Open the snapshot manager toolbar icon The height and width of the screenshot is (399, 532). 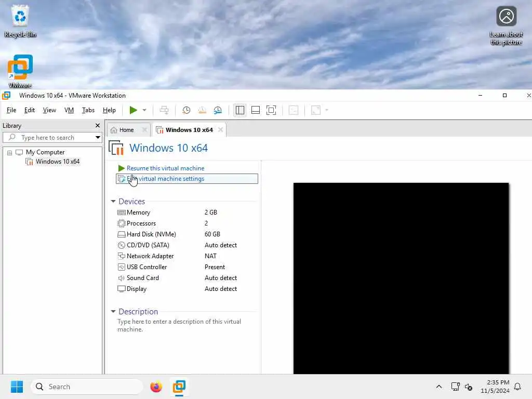[218, 110]
